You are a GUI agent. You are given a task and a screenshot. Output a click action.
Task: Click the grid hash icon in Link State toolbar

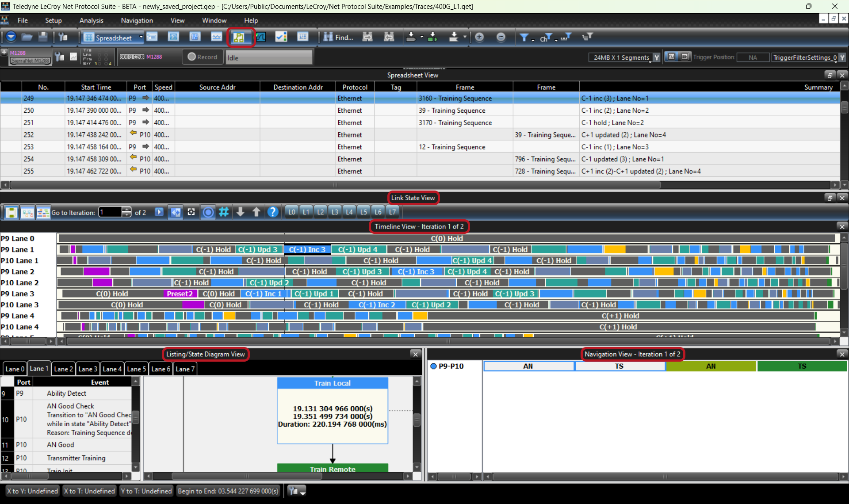224,212
